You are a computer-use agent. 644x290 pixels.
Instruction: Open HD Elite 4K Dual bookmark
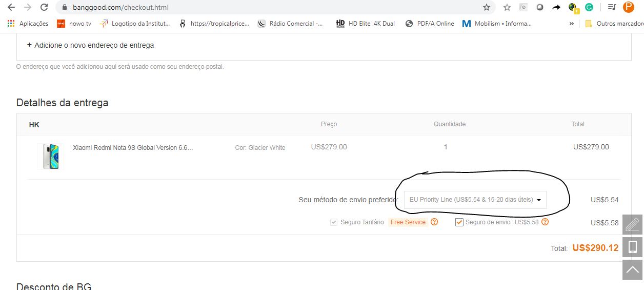[x=366, y=23]
